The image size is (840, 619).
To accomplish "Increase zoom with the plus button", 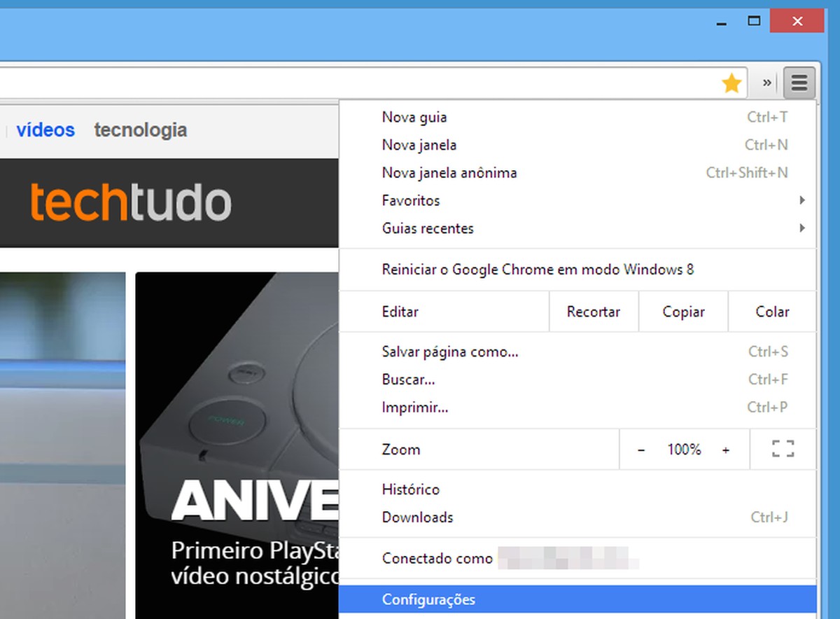I will point(726,450).
